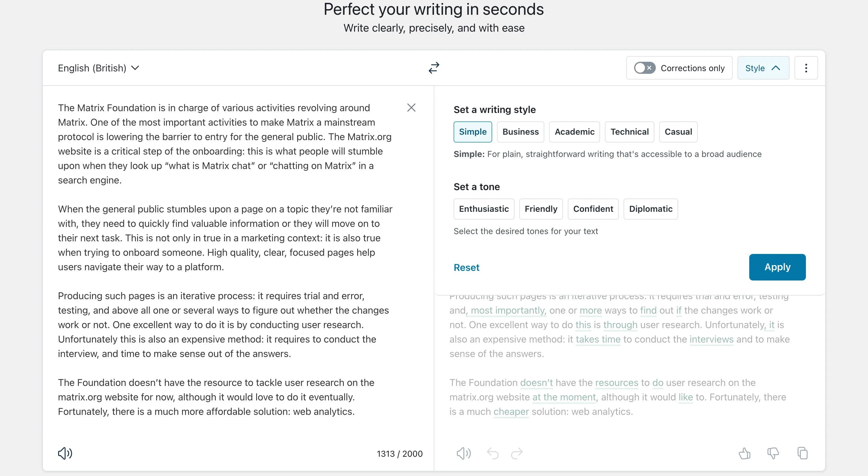Viewport: 868px width, 476px height.
Task: Choose the Diplomatic tone
Action: (650, 209)
